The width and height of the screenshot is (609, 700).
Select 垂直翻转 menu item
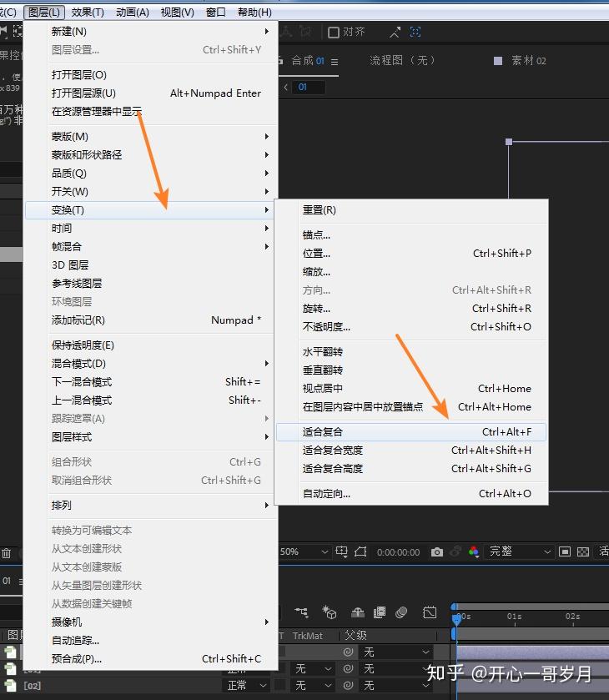411,370
